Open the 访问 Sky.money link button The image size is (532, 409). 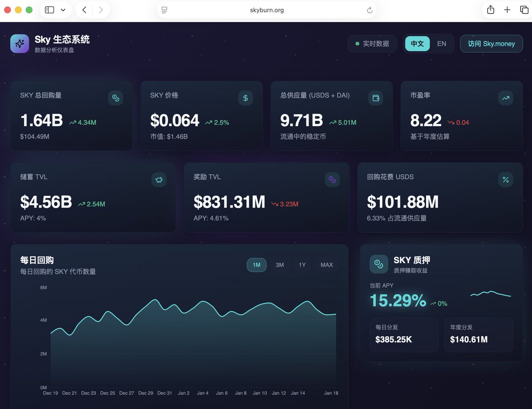pos(492,43)
